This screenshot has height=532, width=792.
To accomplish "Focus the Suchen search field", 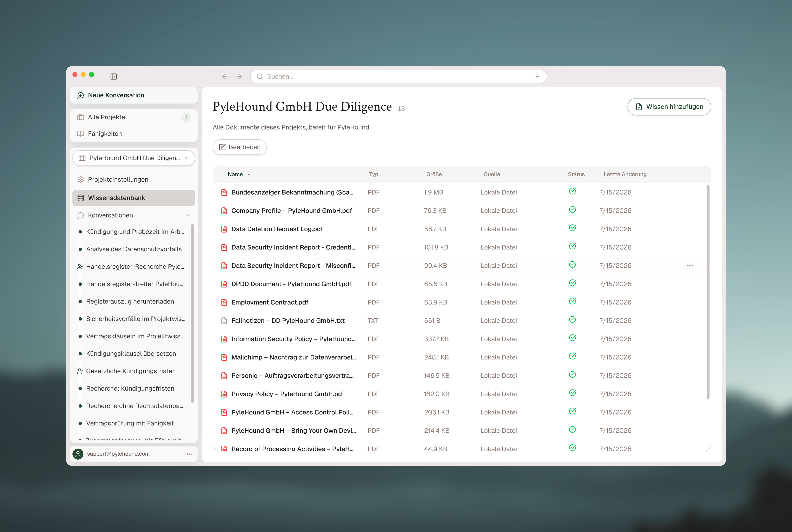I will pyautogui.click(x=398, y=76).
